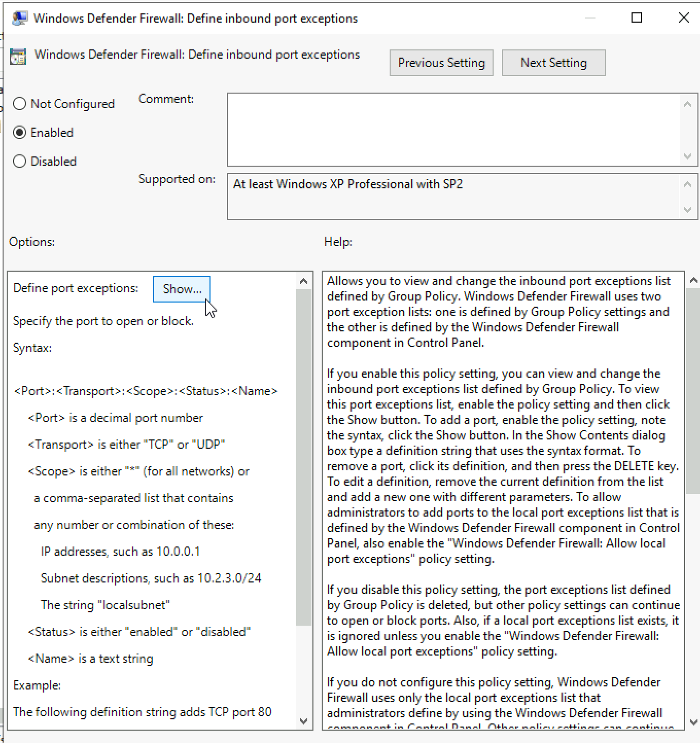Viewport: 700px width, 743px height.
Task: Click the text "<Port> is a decimal port number"
Action: tap(115, 418)
